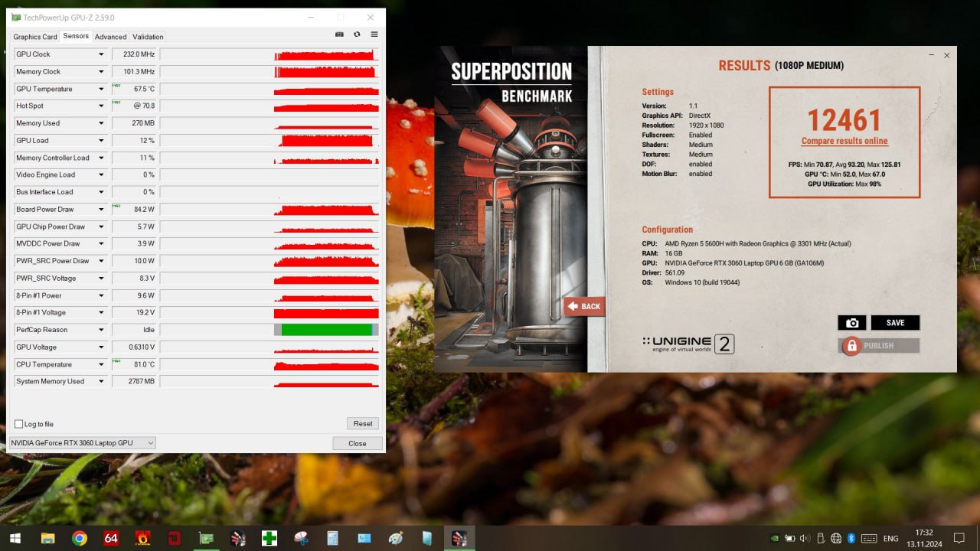Open the rocket app left of green cross
This screenshot has width=980, height=551.
pos(237,538)
